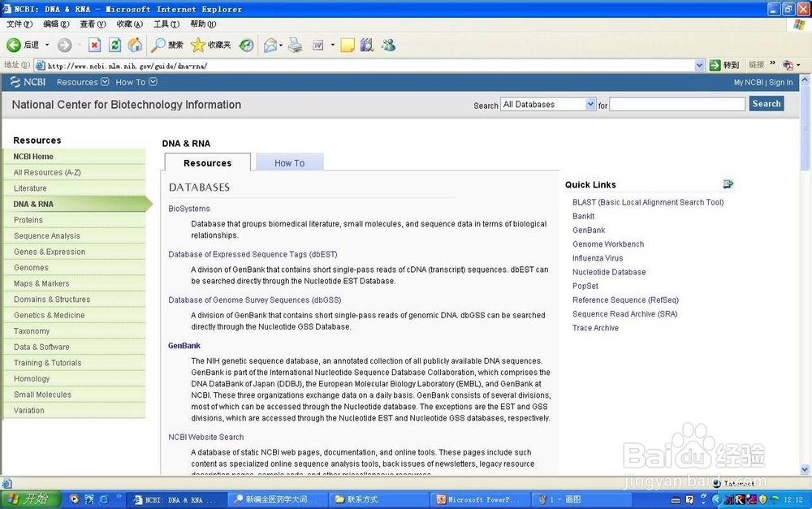Open the 编辑(E) menu
Viewport: 812px width, 509px height.
pyautogui.click(x=56, y=24)
